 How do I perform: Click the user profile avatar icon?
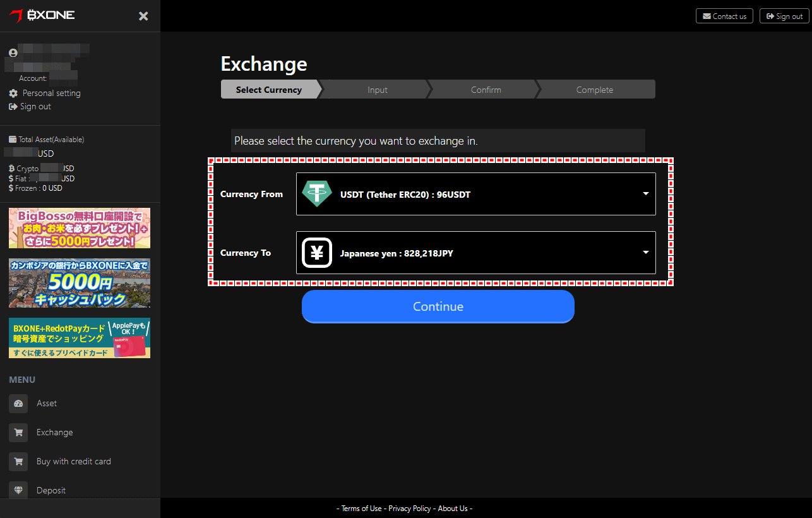[13, 52]
